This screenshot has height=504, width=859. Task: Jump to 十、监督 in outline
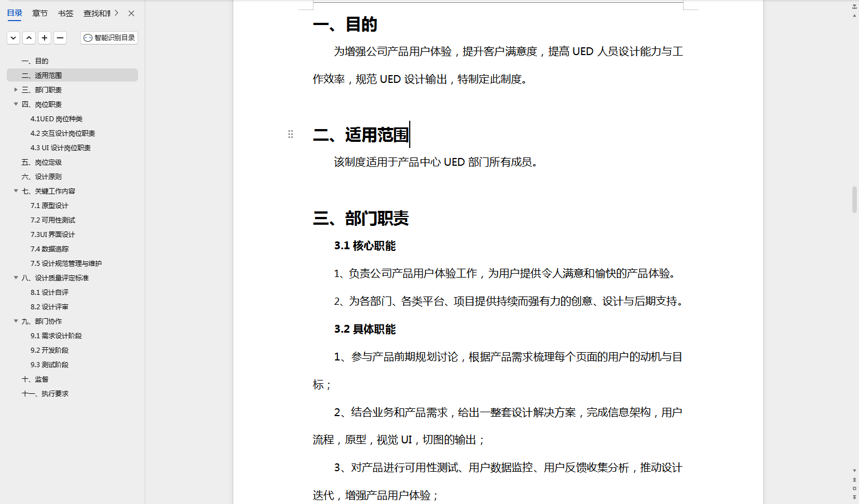click(x=35, y=379)
